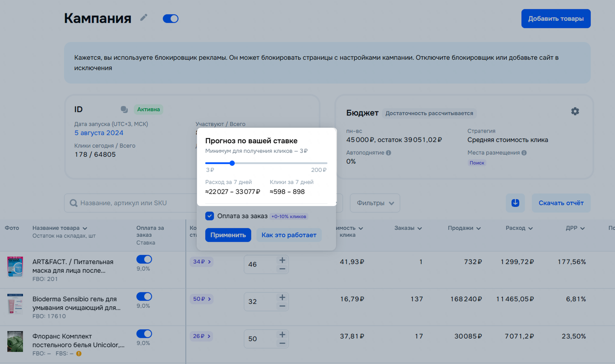
Task: Toggle the campaign active switch
Action: [171, 19]
